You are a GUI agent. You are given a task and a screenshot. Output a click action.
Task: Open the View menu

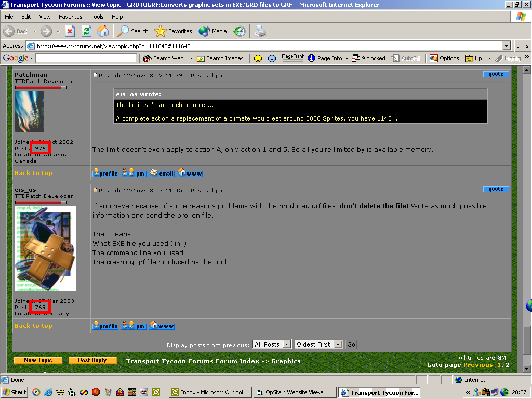[x=45, y=17]
